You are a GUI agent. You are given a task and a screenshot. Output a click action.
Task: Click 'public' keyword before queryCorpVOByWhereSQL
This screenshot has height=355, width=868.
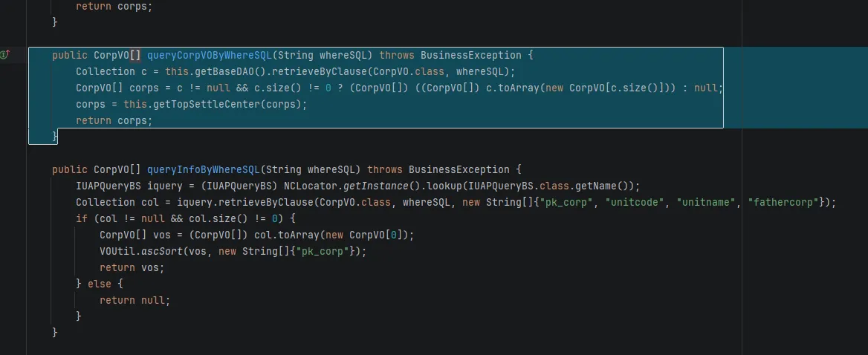(70, 55)
